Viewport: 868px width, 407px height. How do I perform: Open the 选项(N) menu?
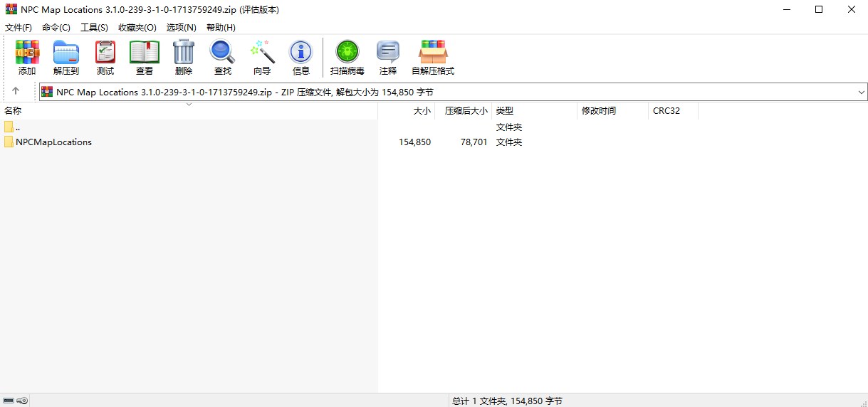(x=182, y=27)
